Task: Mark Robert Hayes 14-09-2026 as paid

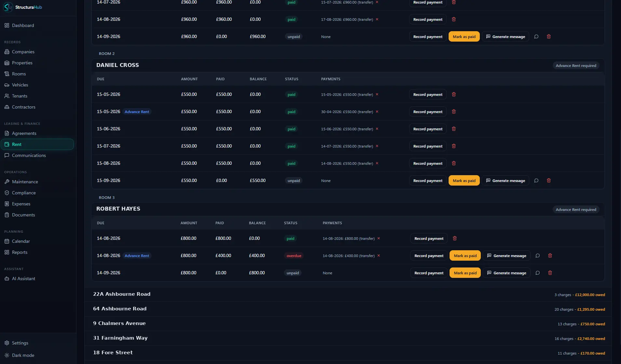Action: [465, 273]
